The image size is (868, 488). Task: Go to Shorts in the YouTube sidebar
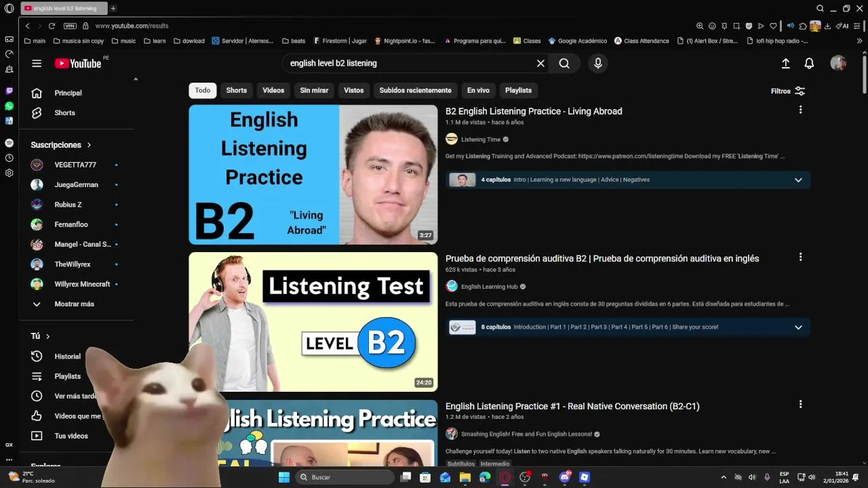pyautogui.click(x=65, y=113)
